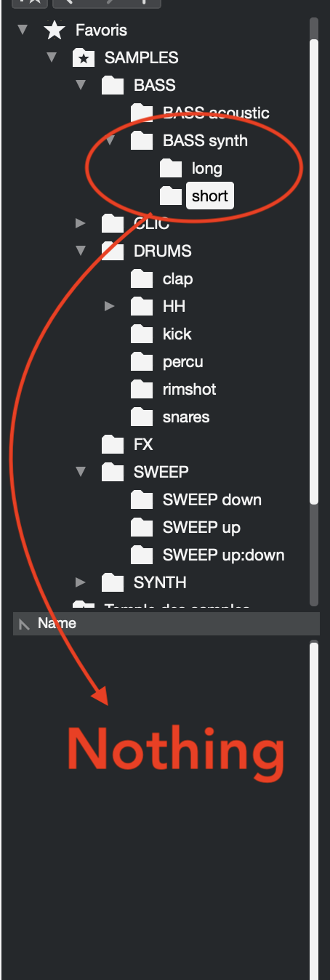Collapse the BASS folder arrow
The height and width of the screenshot is (980, 330).
(81, 85)
